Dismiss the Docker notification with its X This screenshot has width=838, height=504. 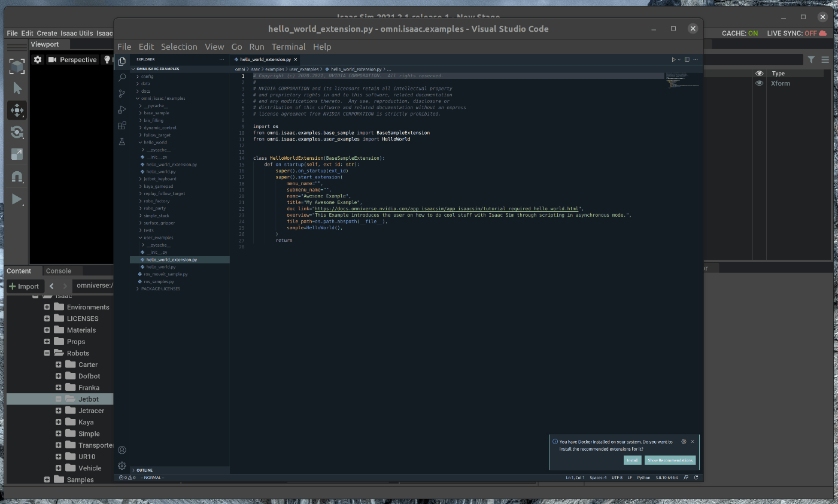693,442
